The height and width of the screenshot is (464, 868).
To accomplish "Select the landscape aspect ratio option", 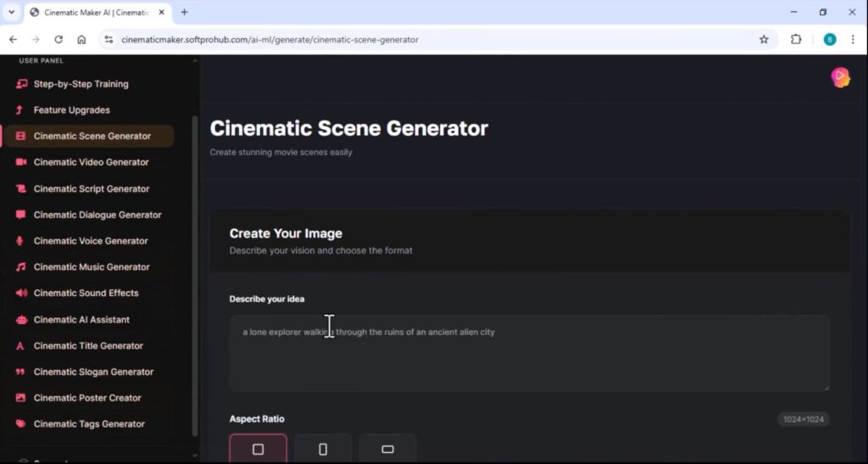I will 387,449.
